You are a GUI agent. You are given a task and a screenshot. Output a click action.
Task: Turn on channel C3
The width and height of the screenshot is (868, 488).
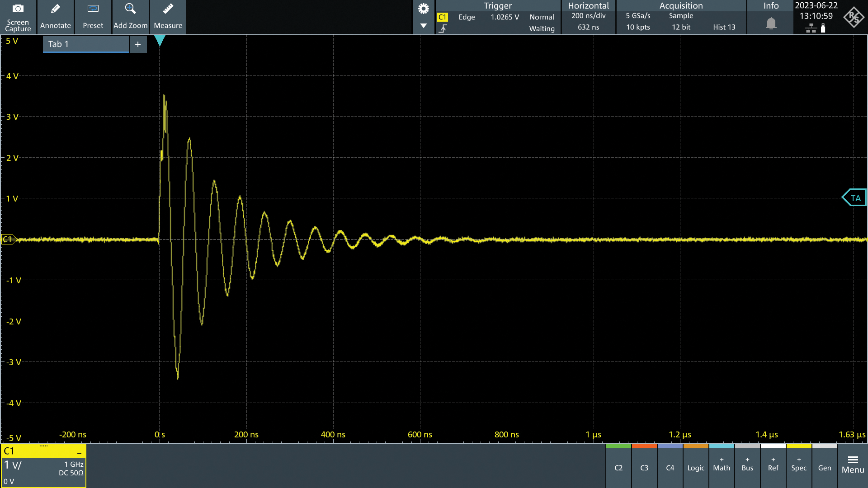(644, 467)
